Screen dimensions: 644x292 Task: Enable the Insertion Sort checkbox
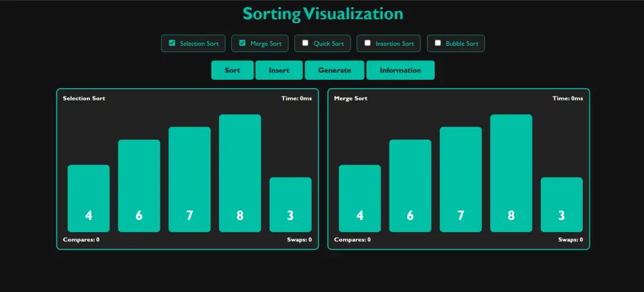point(368,42)
